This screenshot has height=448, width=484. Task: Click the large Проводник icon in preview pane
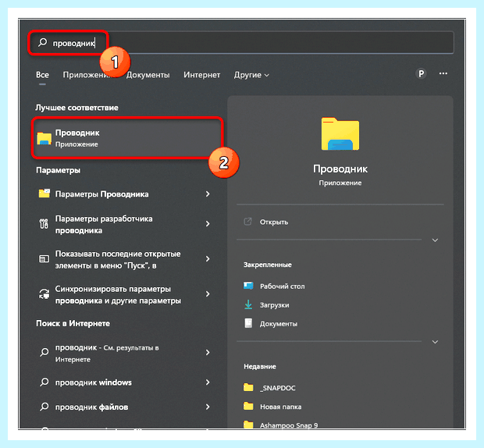pos(340,133)
